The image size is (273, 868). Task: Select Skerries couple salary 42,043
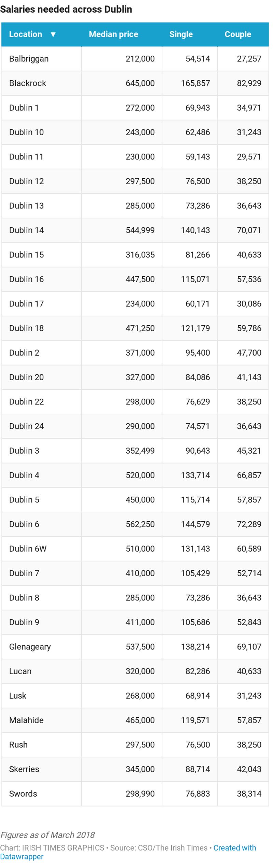(x=249, y=769)
